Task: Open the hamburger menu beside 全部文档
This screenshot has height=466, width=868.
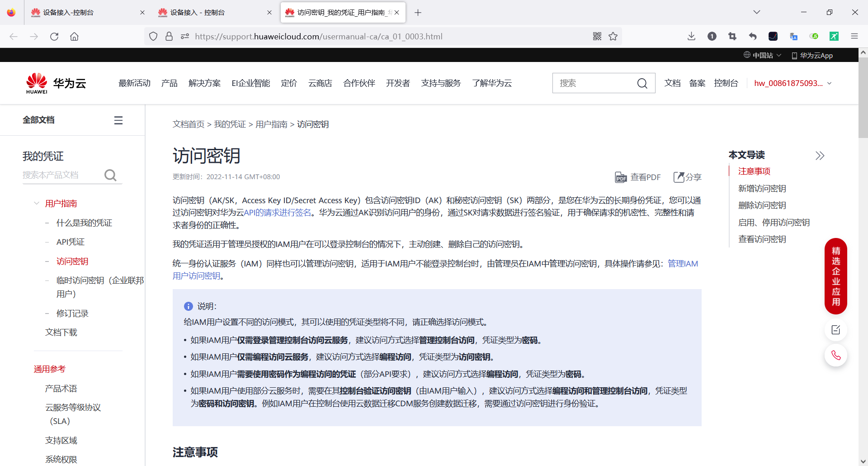Action: tap(118, 120)
